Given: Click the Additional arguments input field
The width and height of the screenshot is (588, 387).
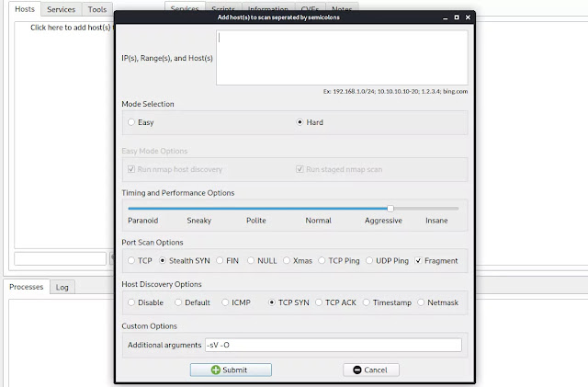Looking at the screenshot, I should pos(334,345).
